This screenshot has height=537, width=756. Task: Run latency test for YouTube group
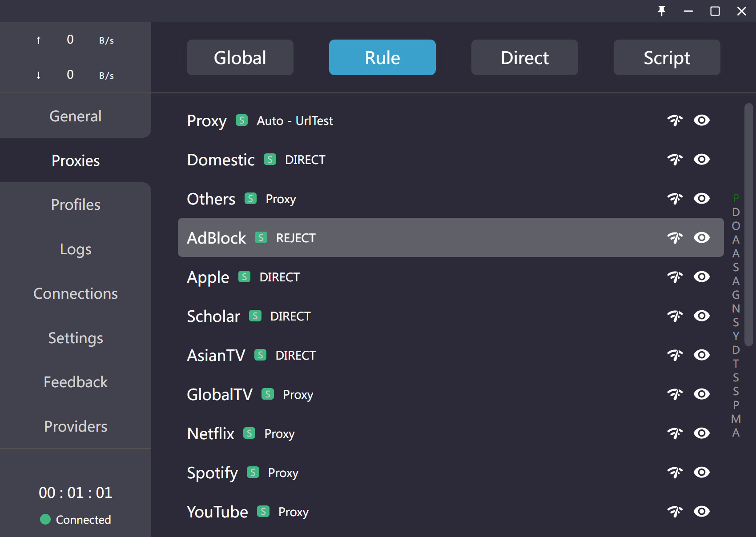[x=675, y=512]
